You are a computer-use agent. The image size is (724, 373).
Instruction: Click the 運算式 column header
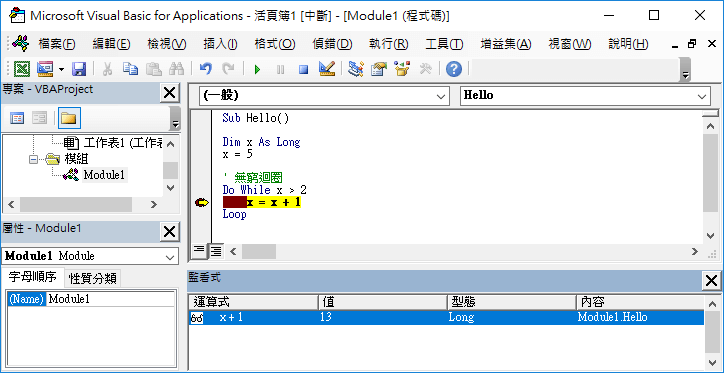253,302
